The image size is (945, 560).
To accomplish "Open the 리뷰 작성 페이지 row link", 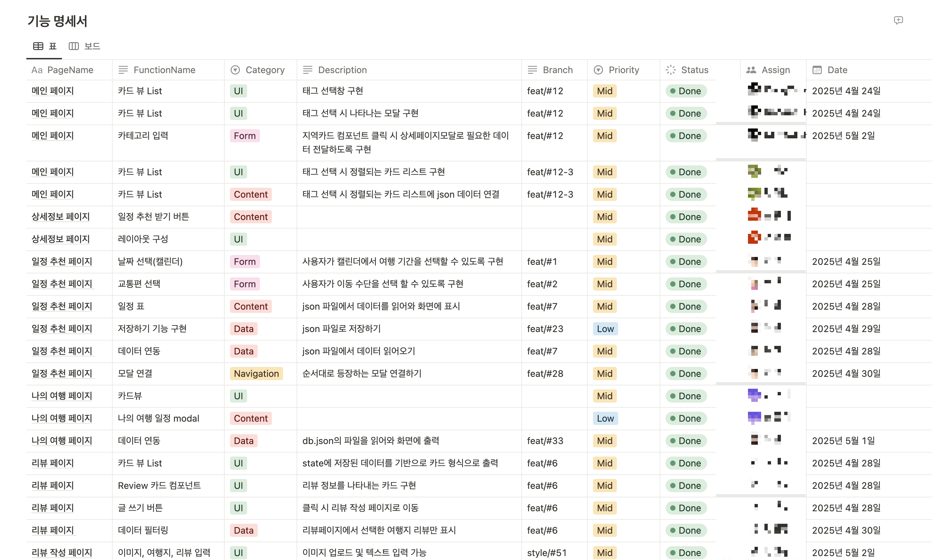I will tap(62, 552).
